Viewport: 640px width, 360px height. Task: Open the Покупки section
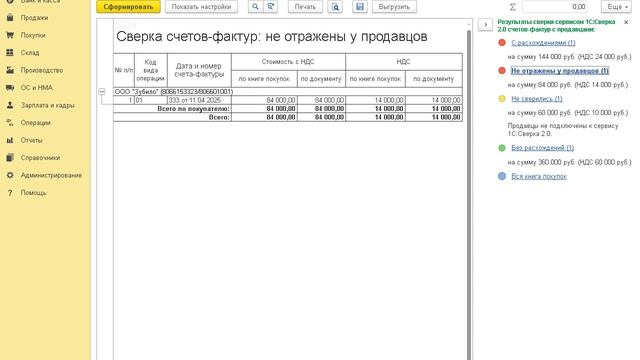pyautogui.click(x=33, y=35)
